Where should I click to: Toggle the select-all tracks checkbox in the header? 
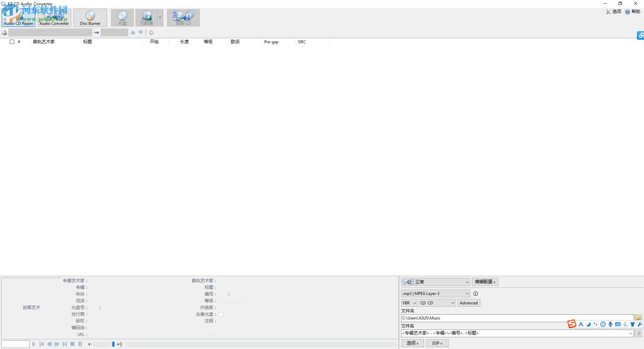tap(12, 42)
